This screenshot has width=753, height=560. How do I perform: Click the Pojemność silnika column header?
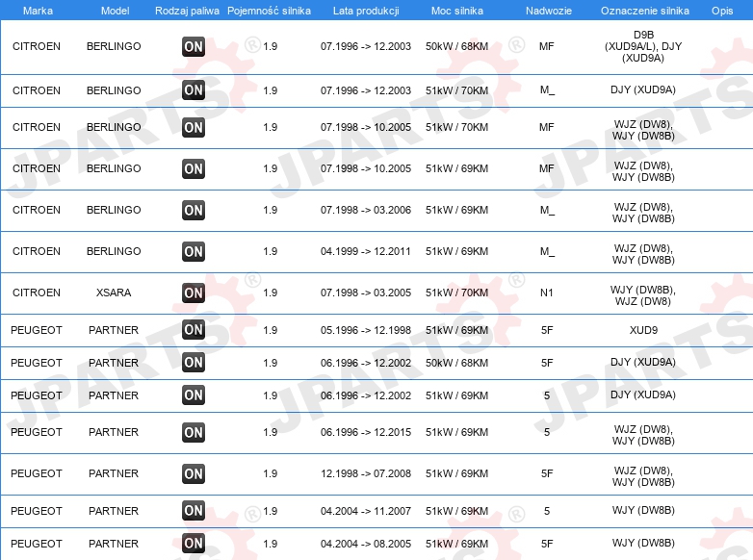269,11
